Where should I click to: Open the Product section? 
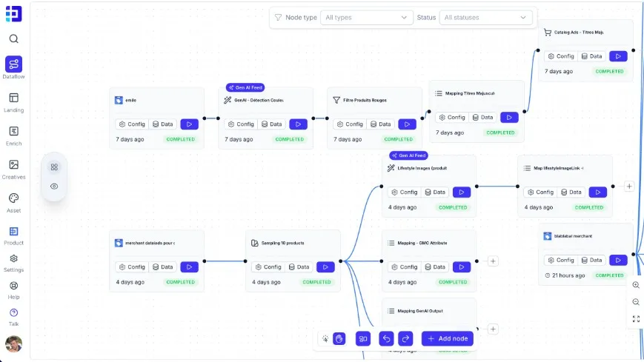tap(13, 236)
